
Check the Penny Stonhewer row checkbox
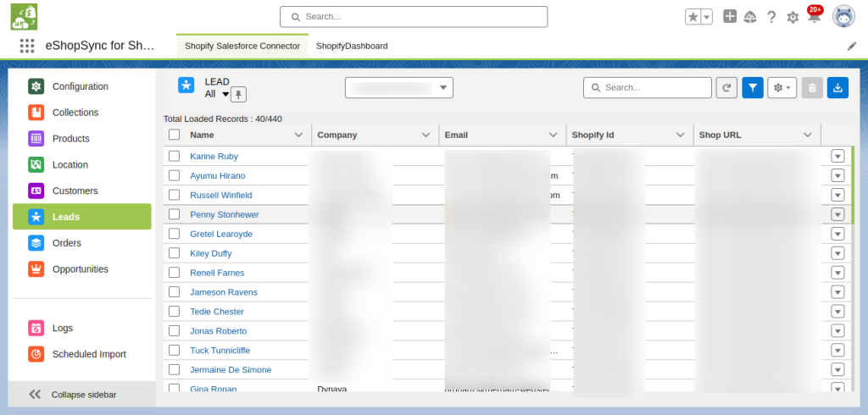click(x=175, y=214)
